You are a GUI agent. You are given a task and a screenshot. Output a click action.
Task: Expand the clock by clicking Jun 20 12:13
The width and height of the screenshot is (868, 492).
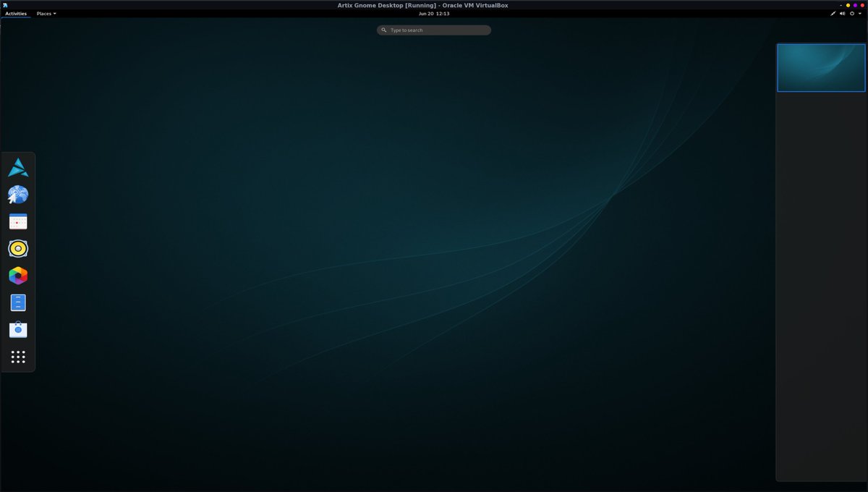coord(433,13)
